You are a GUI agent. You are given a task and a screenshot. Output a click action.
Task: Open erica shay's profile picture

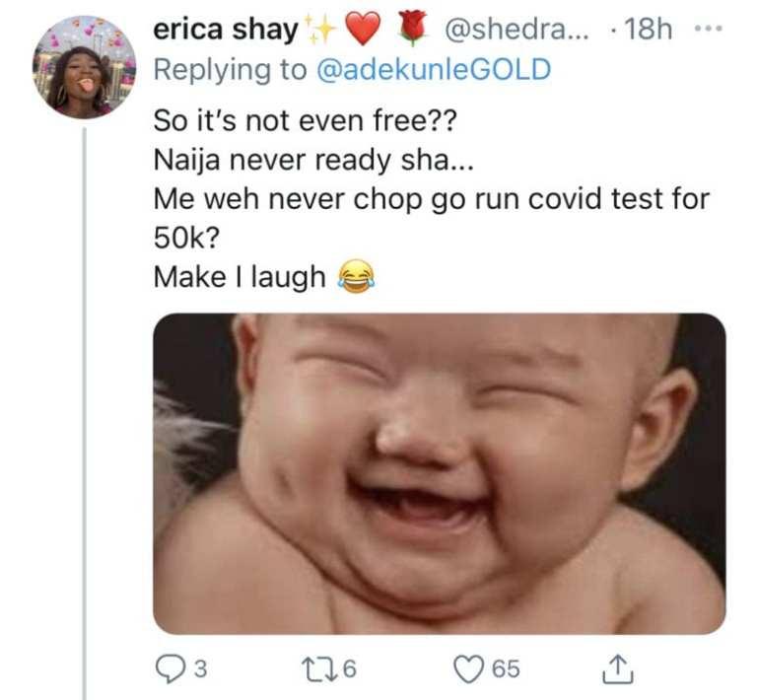pos(84,67)
